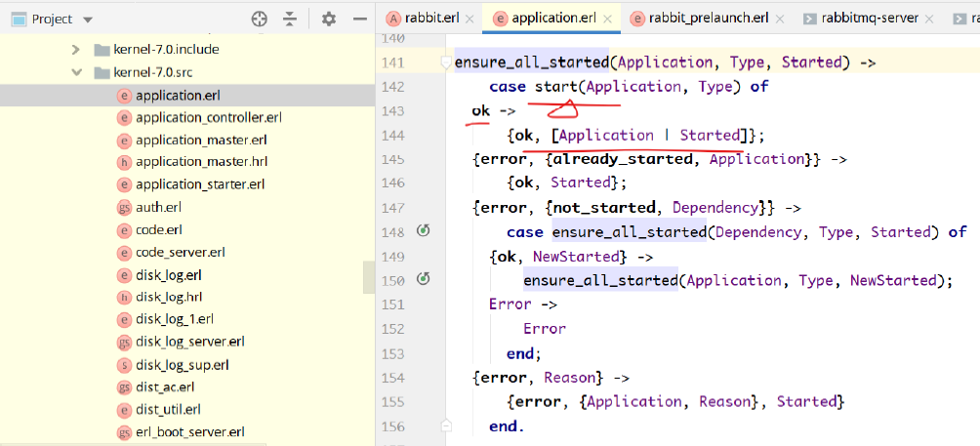Select application_controller.erl in project tree
980x446 pixels.
(x=208, y=117)
